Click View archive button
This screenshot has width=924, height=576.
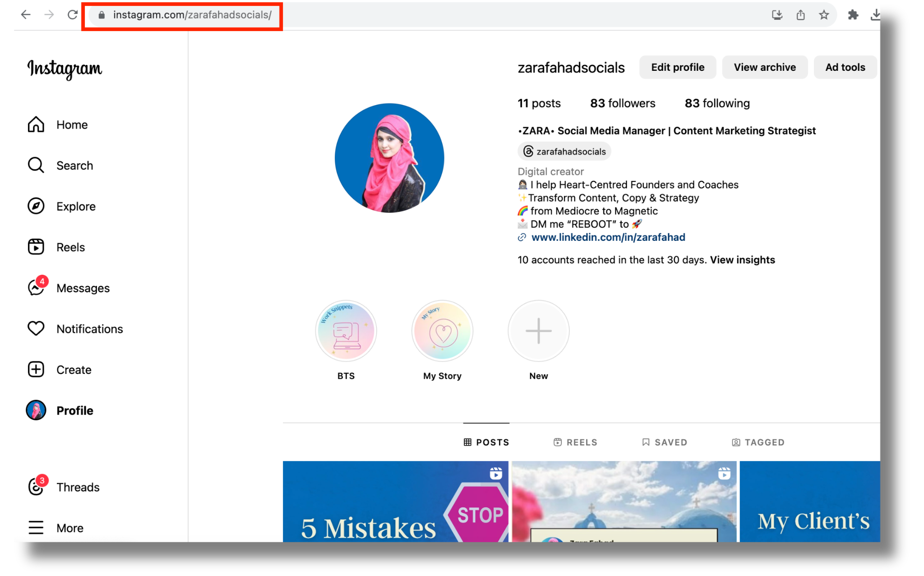tap(765, 67)
